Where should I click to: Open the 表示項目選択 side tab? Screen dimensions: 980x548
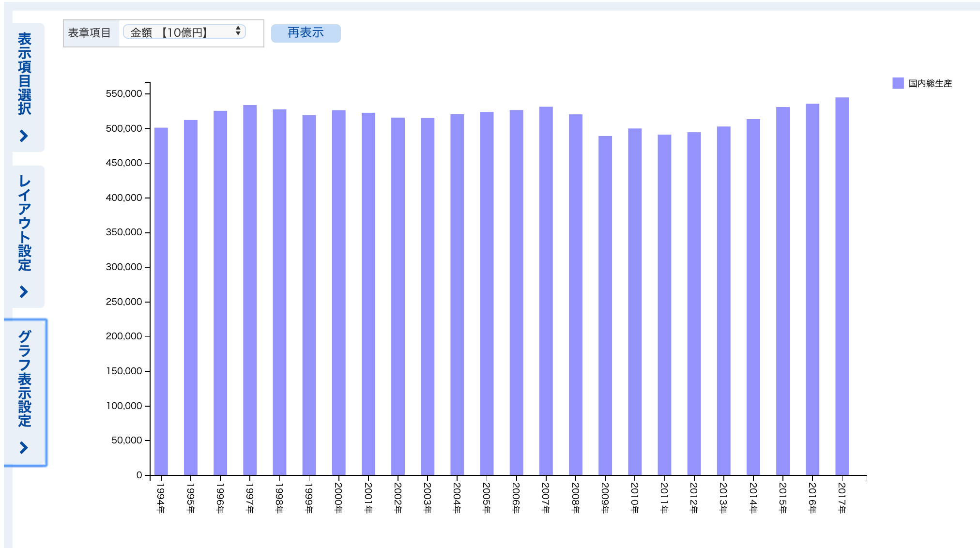(x=25, y=74)
